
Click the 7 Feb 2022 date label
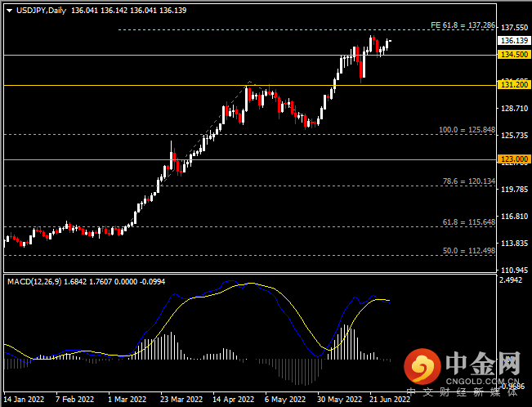[74, 399]
